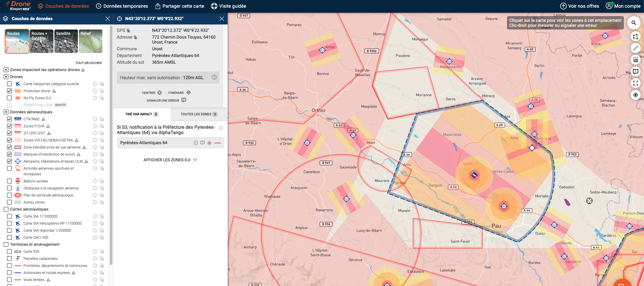
Task: Copy the GPS coordinates
Action: coord(128,31)
